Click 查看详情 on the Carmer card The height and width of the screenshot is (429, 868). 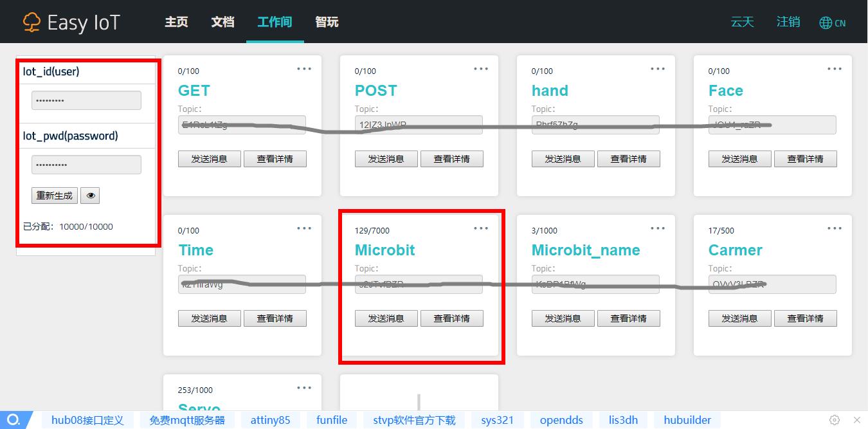(x=806, y=318)
